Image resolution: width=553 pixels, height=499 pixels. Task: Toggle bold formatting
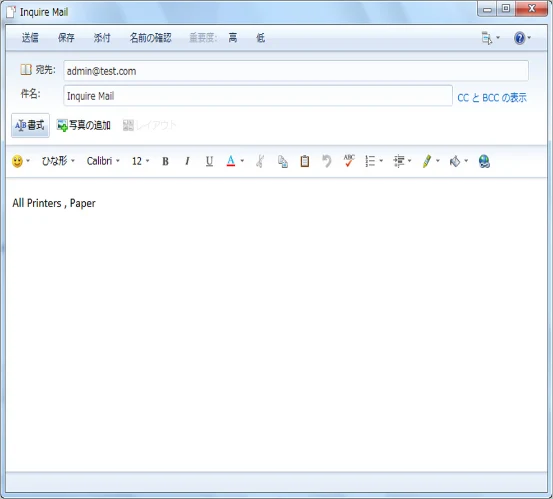pos(165,161)
